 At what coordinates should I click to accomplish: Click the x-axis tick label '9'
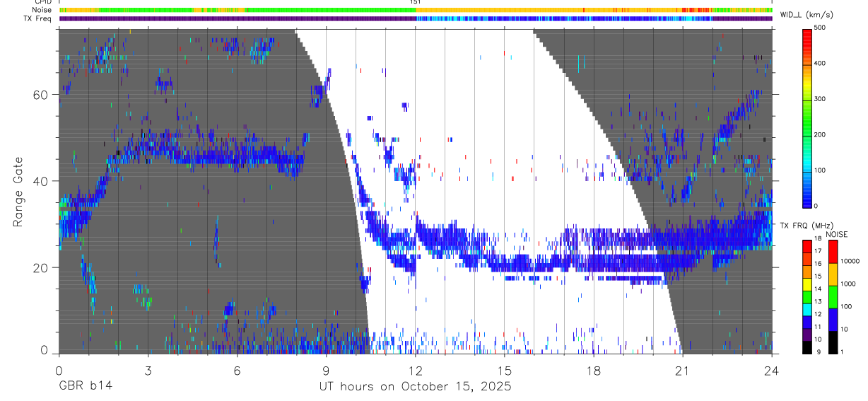(x=326, y=370)
